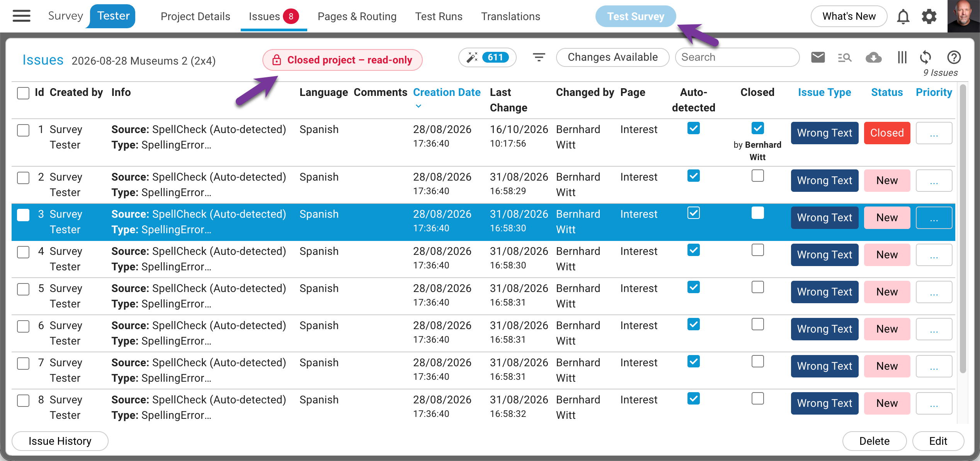
Task: Select the checkbox for issue 7
Action: pyautogui.click(x=23, y=364)
